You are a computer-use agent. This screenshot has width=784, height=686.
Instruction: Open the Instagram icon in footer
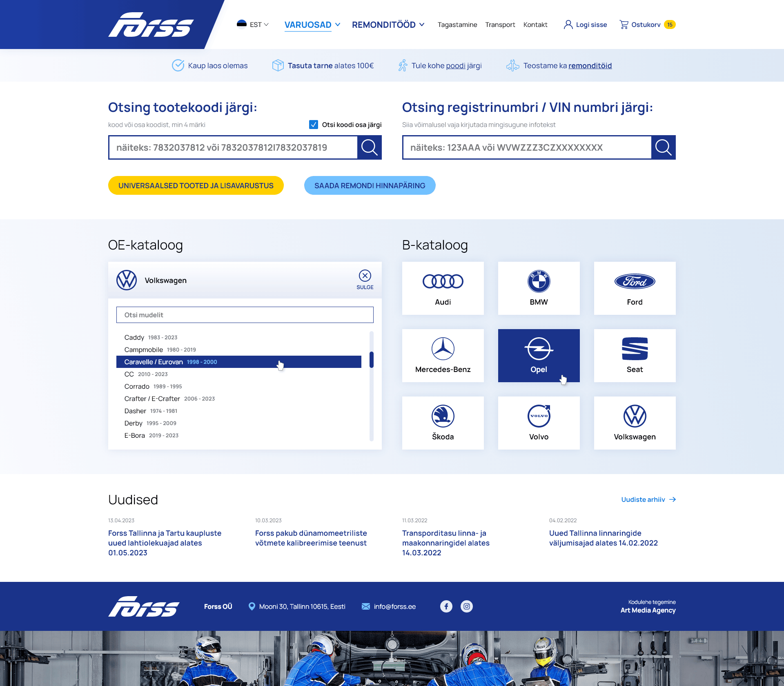pos(467,606)
